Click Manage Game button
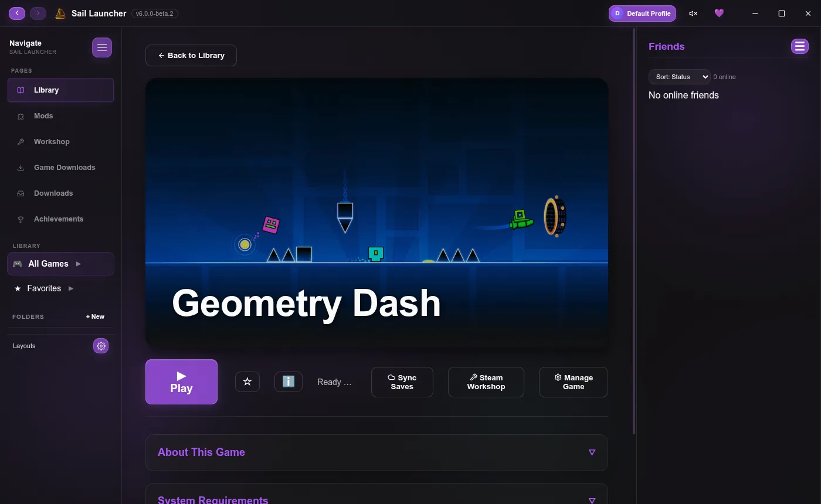Viewport: 821px width, 504px height. pos(574,382)
